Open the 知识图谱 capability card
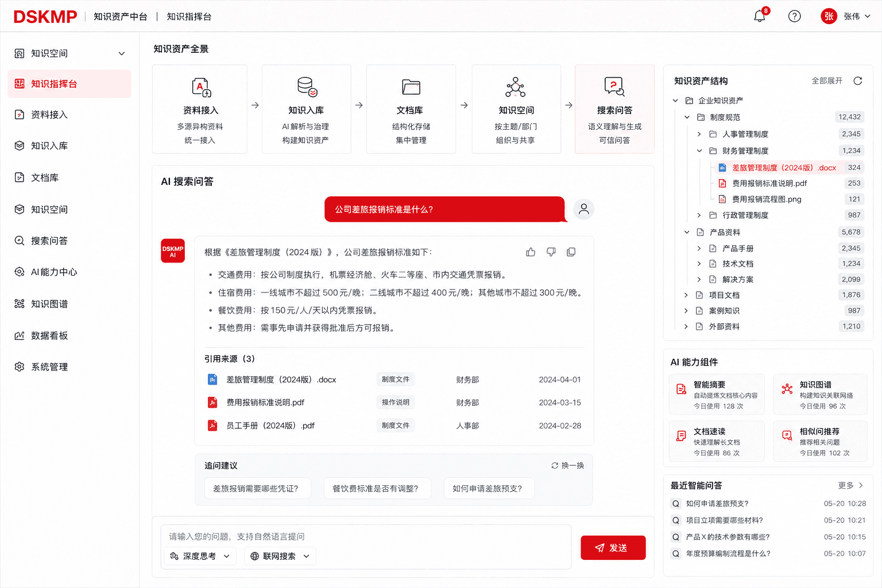The height and width of the screenshot is (588, 882). click(820, 394)
